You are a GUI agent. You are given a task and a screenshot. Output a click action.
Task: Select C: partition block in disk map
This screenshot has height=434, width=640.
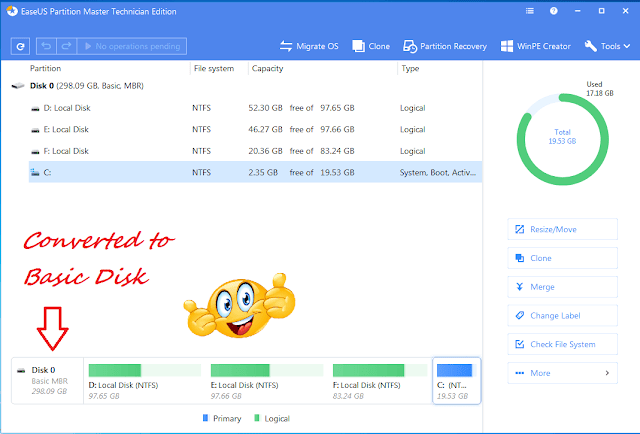point(457,381)
